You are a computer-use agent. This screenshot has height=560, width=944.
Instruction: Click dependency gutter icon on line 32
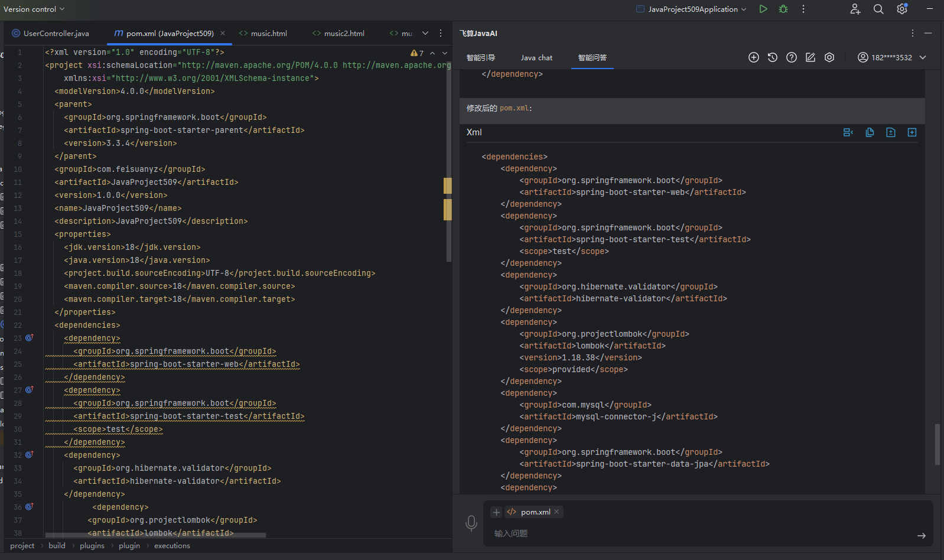29,455
